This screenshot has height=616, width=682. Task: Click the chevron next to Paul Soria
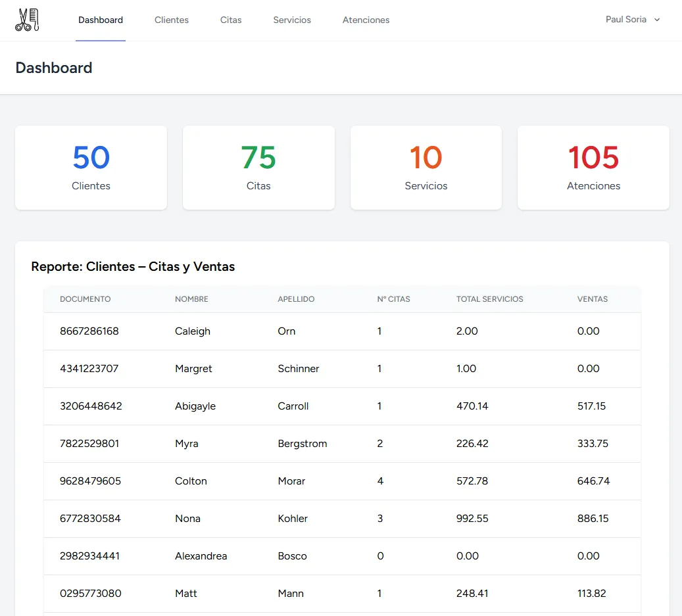[656, 20]
